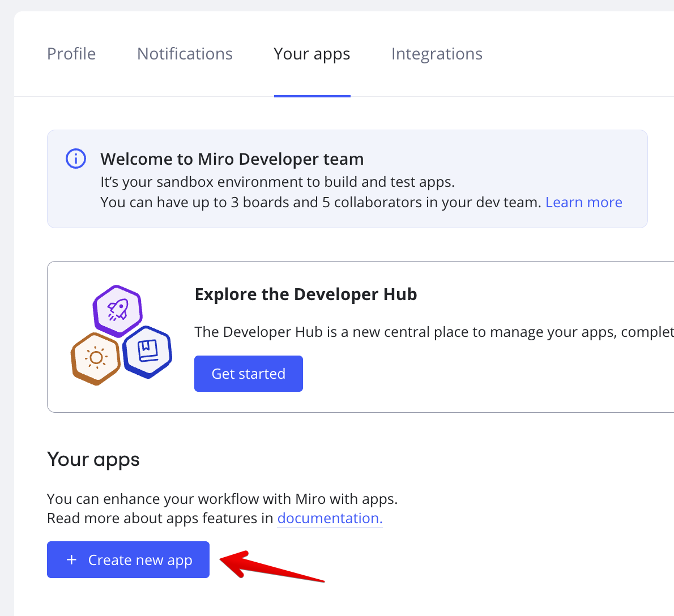Viewport: 674px width, 616px height.
Task: Click the Your apps section heading
Action: 93,459
